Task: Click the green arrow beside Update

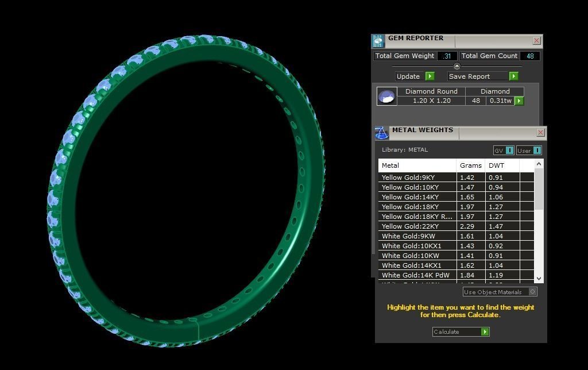Action: click(430, 76)
